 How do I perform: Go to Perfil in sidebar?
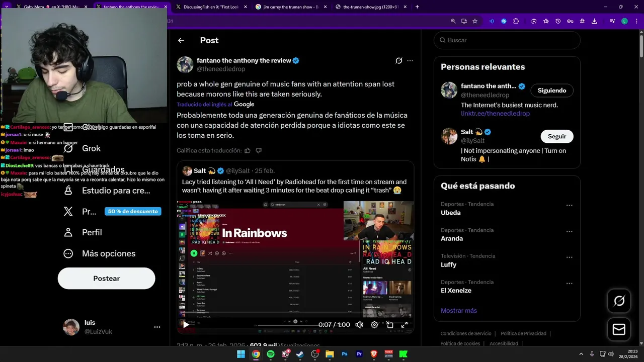click(83, 232)
